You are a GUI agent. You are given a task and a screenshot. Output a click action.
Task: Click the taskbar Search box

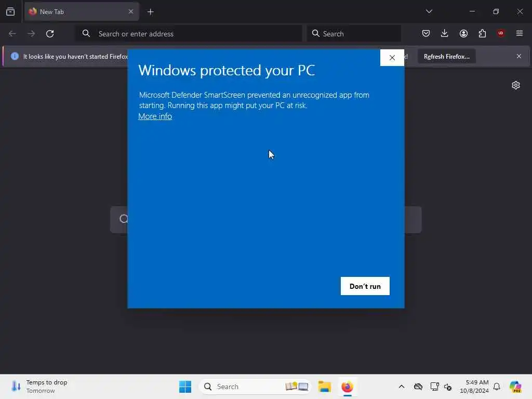click(255, 387)
